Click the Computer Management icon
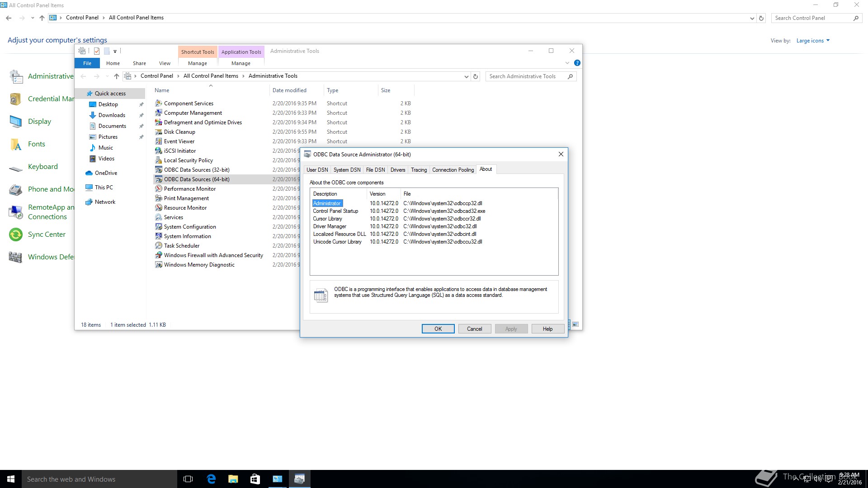 coord(158,113)
